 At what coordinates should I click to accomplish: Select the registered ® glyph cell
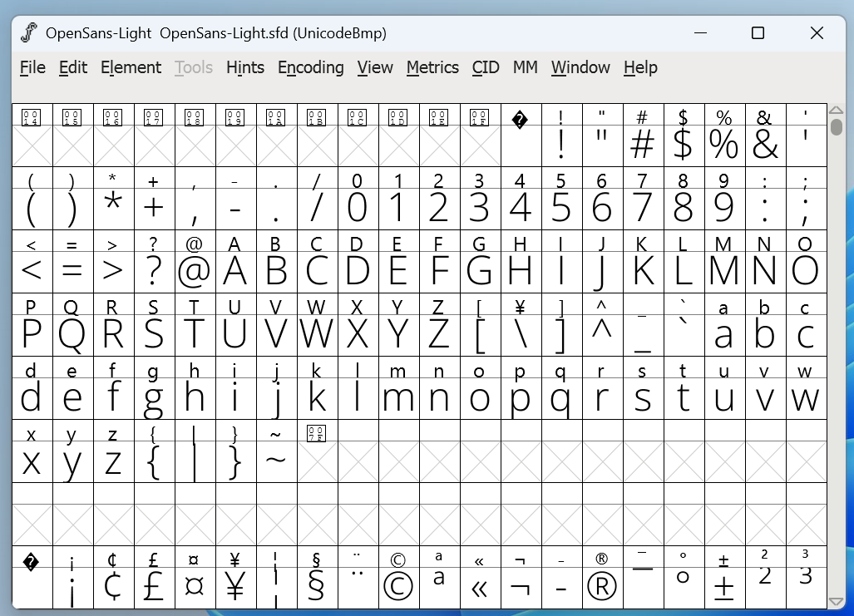pyautogui.click(x=602, y=586)
